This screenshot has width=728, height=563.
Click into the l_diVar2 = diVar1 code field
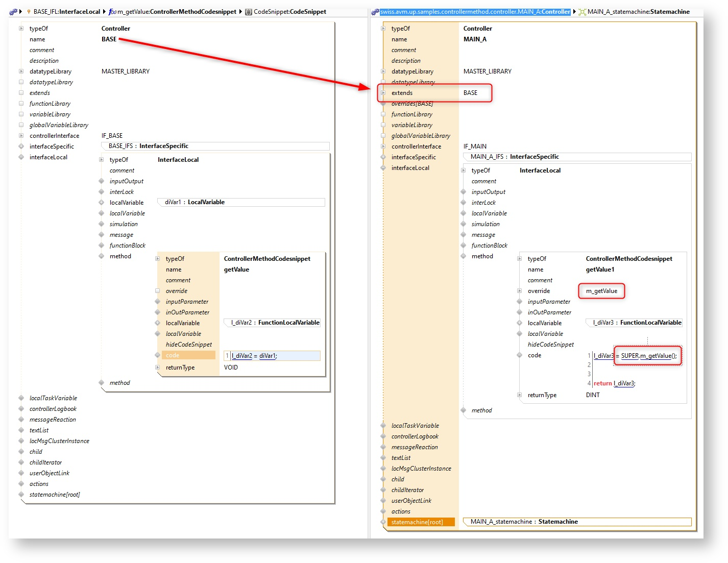click(x=276, y=356)
